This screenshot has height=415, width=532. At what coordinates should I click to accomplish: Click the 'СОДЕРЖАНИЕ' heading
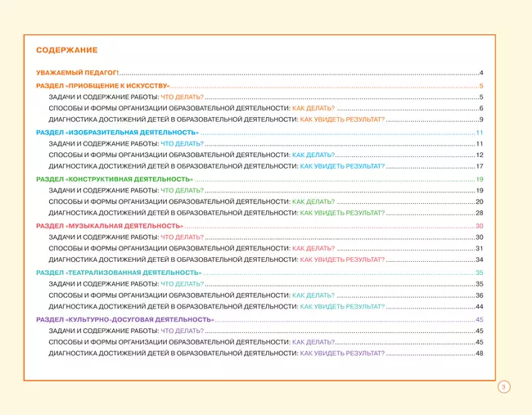click(x=67, y=51)
